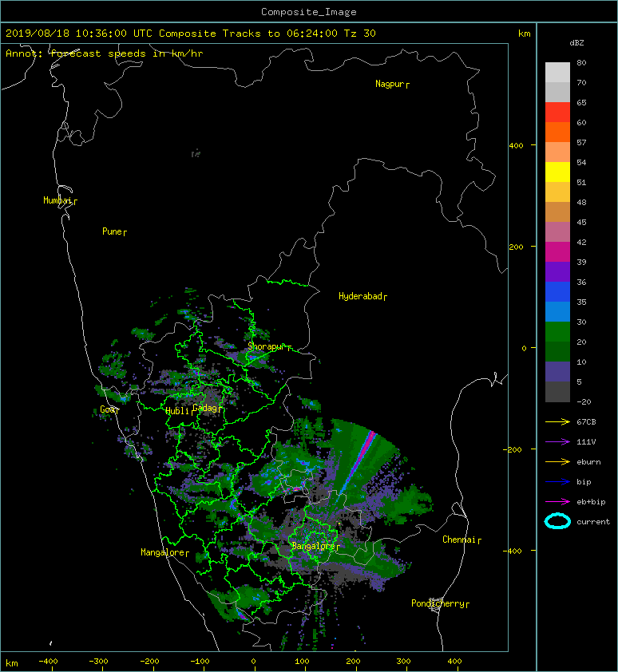Click the 'current' legend label
The width and height of the screenshot is (618, 672).
pos(593,522)
